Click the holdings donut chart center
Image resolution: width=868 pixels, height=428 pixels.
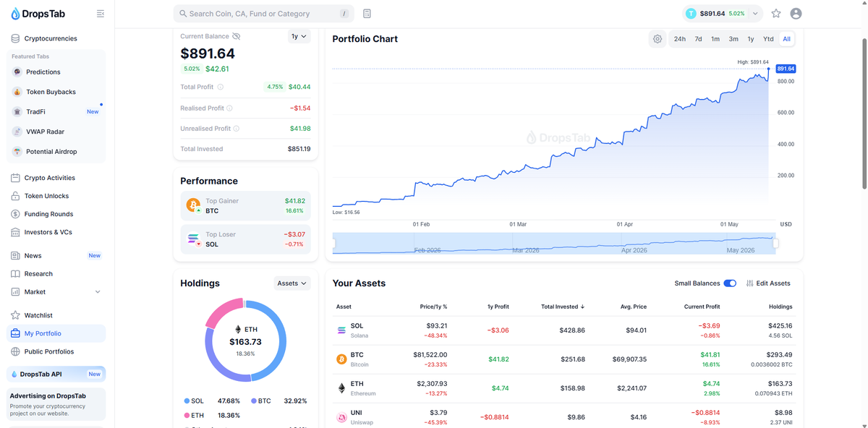[x=246, y=341]
